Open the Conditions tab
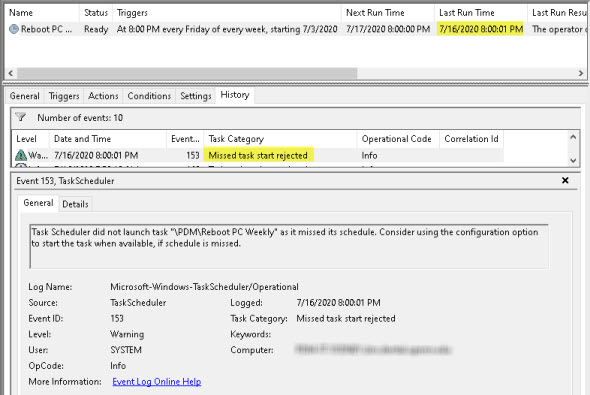This screenshot has height=395, width=590. click(149, 96)
